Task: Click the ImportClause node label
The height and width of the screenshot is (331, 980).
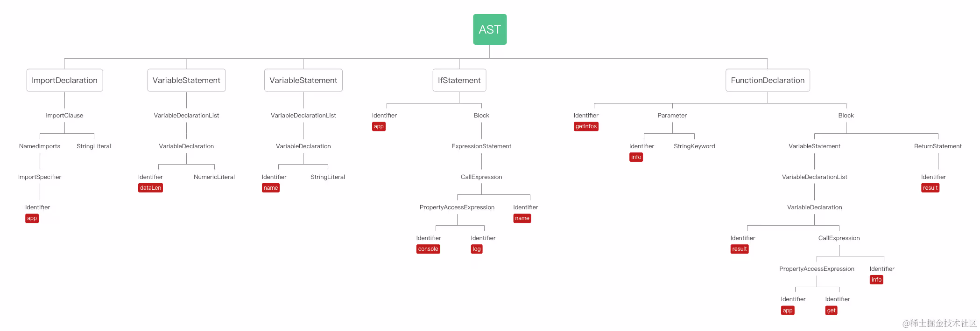Action: click(64, 116)
